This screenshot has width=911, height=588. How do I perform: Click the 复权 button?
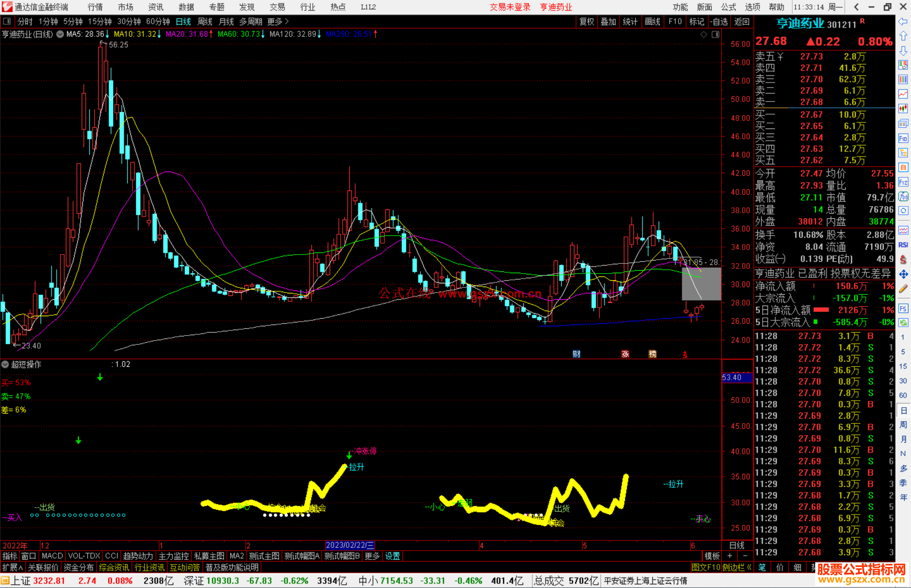coord(587,21)
